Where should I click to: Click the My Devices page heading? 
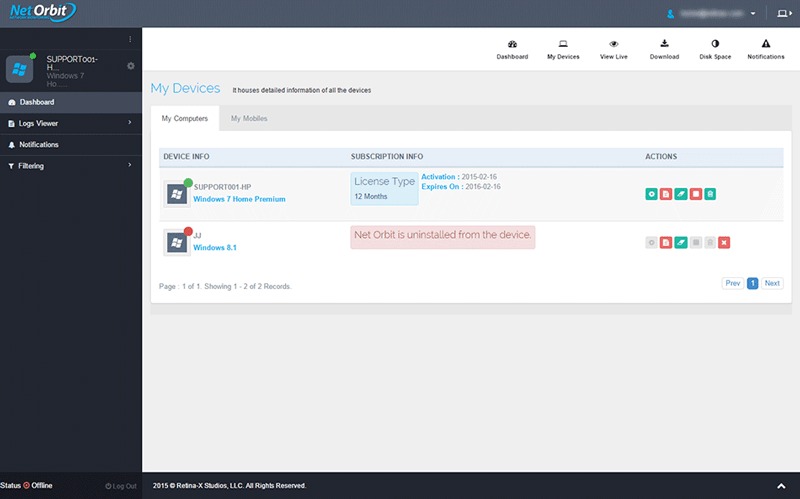[185, 88]
